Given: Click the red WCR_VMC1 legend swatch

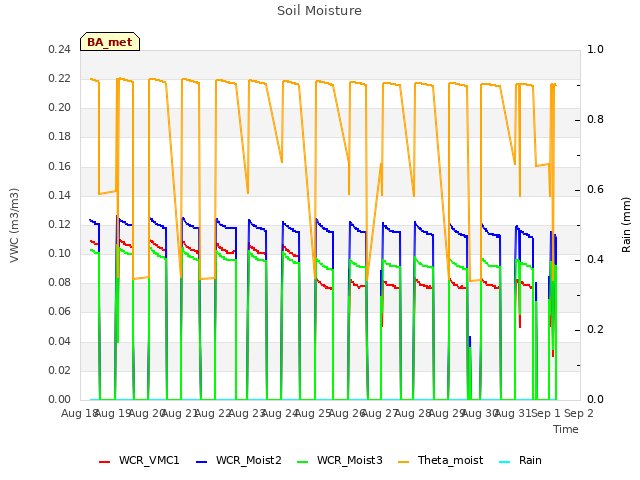Looking at the screenshot, I should [104, 462].
